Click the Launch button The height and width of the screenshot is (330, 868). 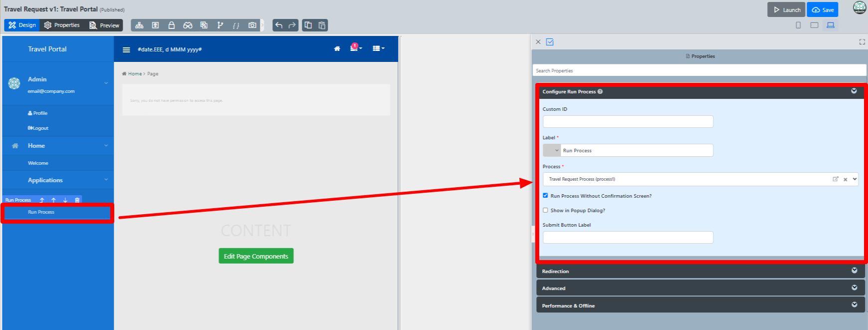click(786, 9)
